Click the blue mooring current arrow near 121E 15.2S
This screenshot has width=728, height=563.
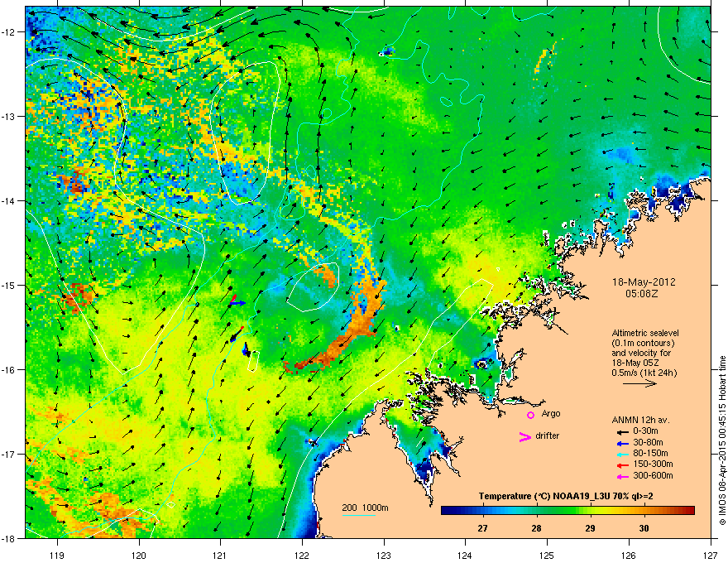238,303
